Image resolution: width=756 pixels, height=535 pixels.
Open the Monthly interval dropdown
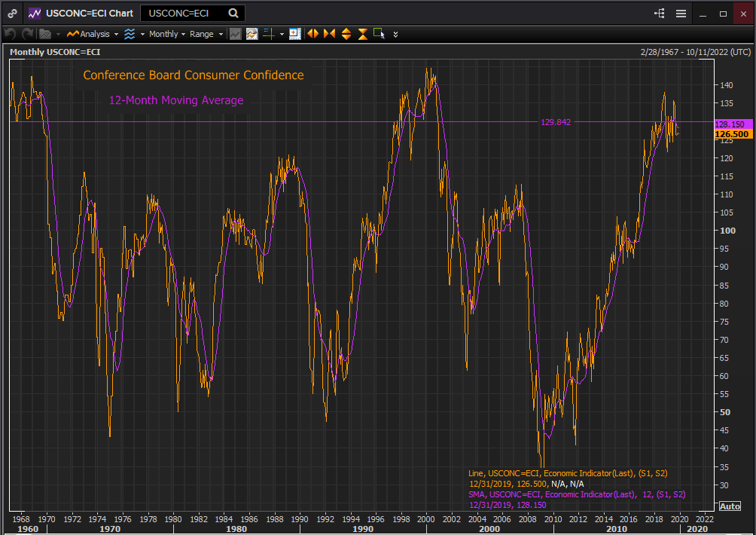click(166, 34)
